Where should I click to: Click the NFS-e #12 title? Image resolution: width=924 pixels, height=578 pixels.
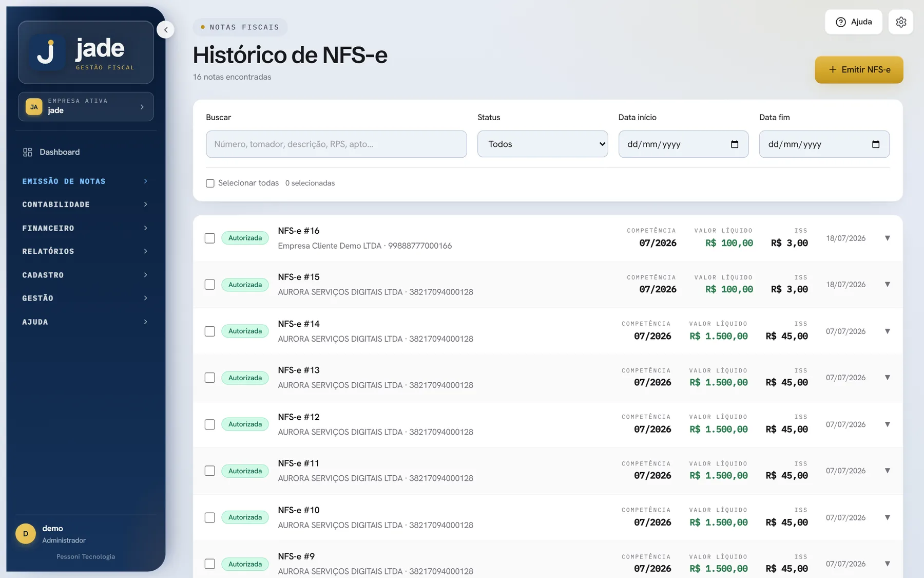point(299,417)
